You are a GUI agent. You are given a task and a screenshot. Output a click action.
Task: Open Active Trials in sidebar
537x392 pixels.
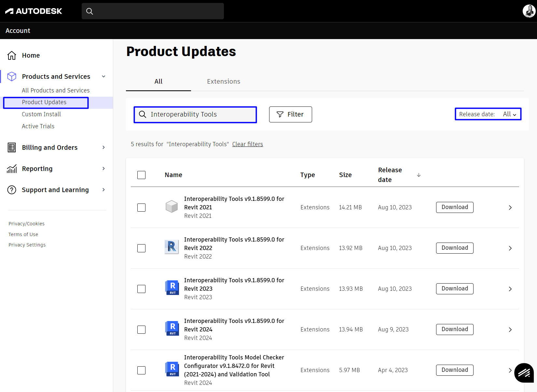click(x=38, y=126)
